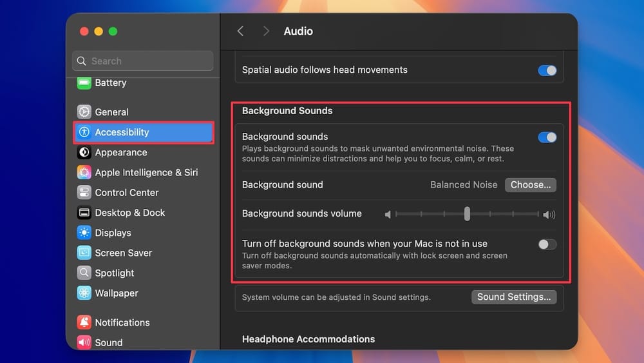Click the 'Spatial audio follows head movements' label
This screenshot has width=644, height=363.
point(325,70)
